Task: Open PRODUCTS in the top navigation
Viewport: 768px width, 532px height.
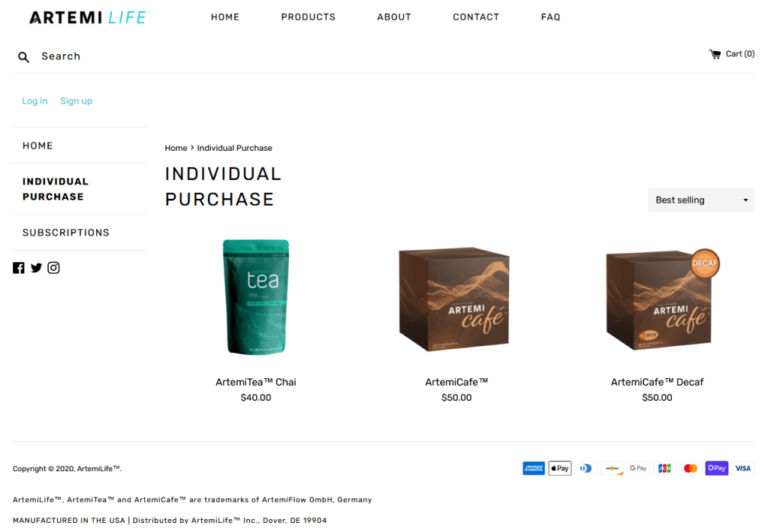Action: click(x=308, y=17)
